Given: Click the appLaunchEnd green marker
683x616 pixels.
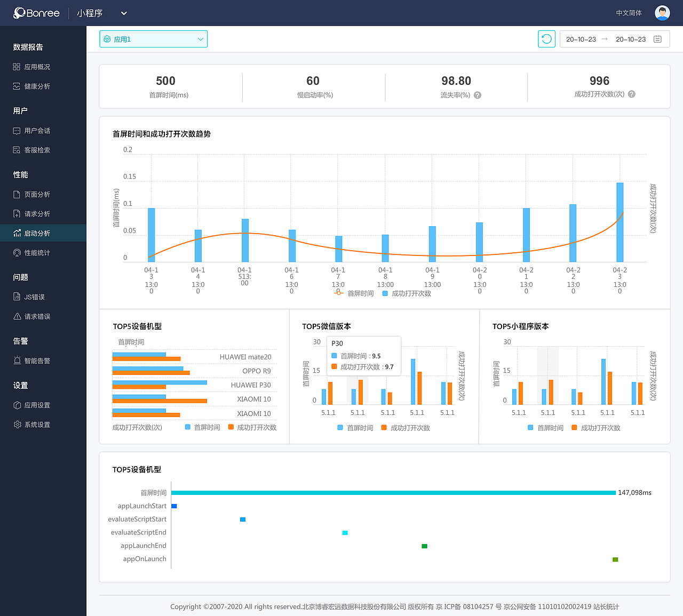Looking at the screenshot, I should (424, 546).
